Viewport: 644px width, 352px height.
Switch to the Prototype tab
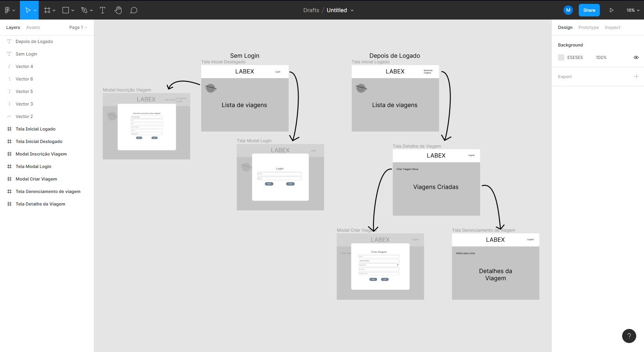click(x=589, y=27)
